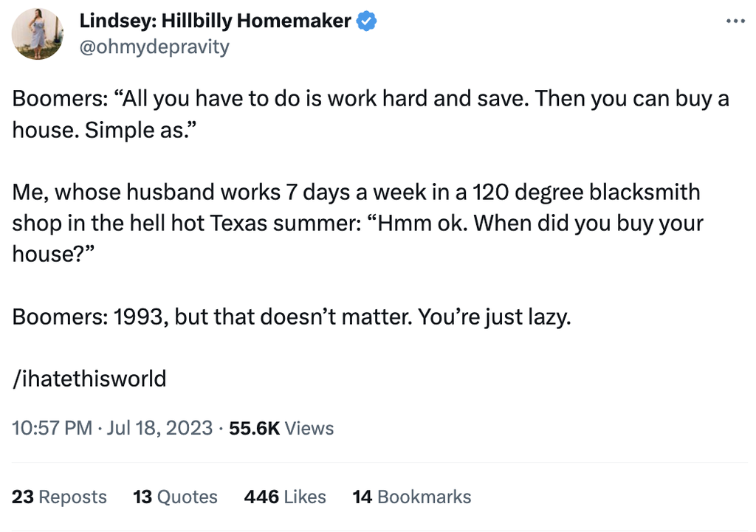Click the Jul 18, 2023 date
Image resolution: width=756 pixels, height=532 pixels.
159,428
